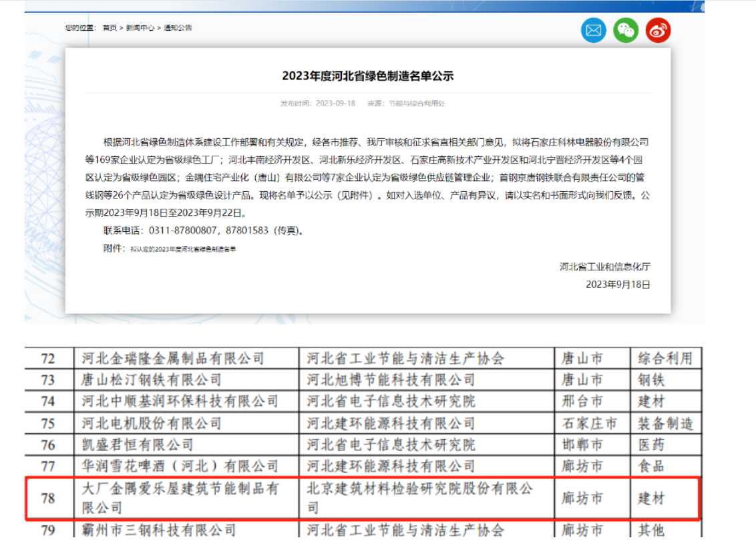
Task: Select the industry cell 医药
Action: pos(666,444)
